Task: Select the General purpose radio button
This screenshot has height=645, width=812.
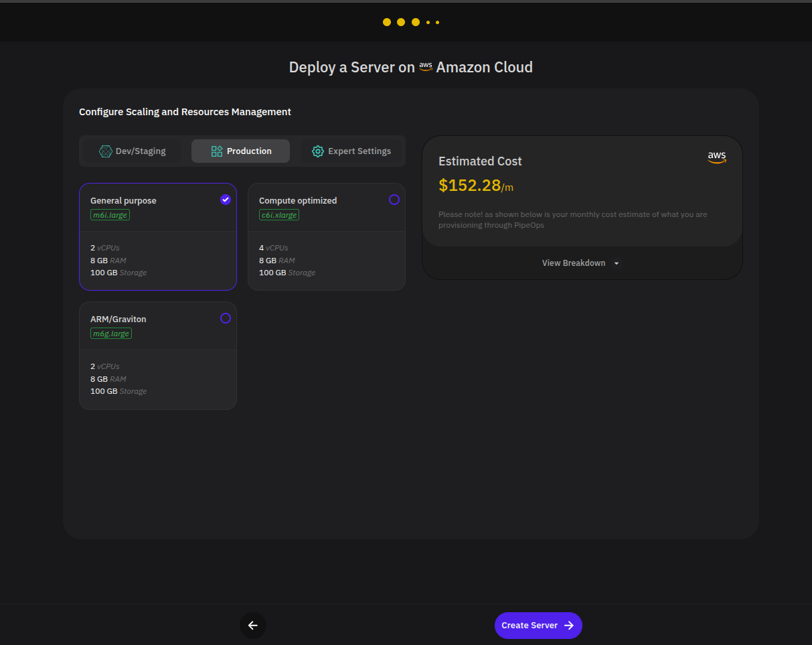Action: pos(226,200)
